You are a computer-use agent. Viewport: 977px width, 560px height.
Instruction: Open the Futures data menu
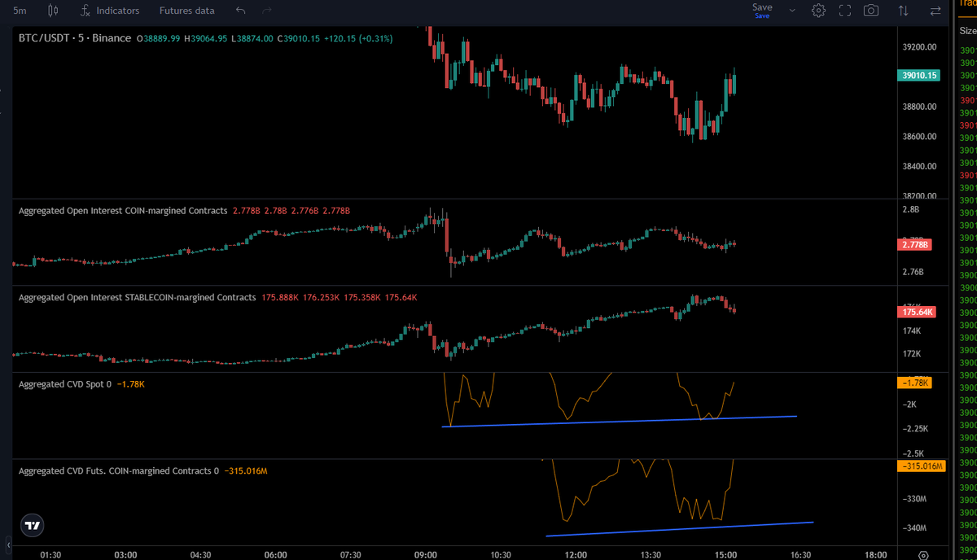pos(187,11)
